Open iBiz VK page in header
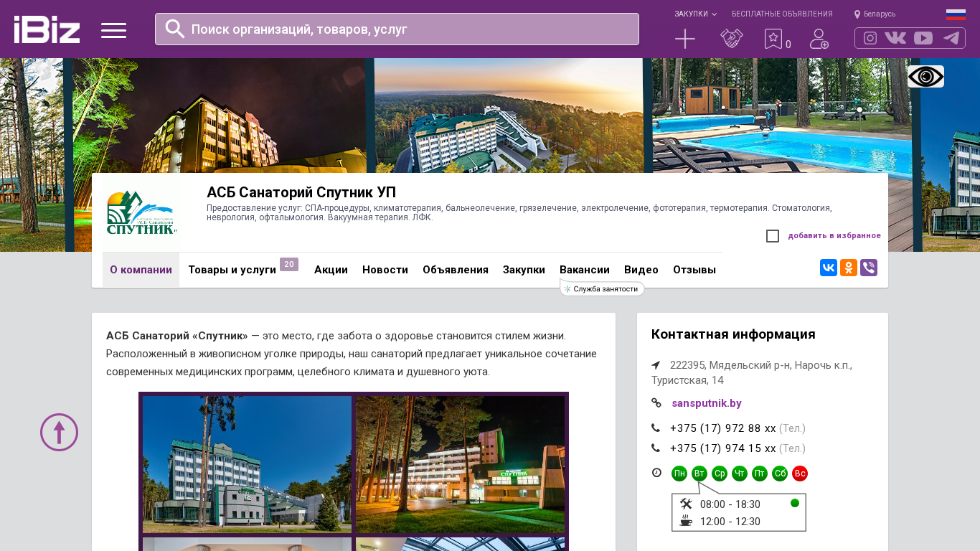The image size is (980, 551). 895,38
